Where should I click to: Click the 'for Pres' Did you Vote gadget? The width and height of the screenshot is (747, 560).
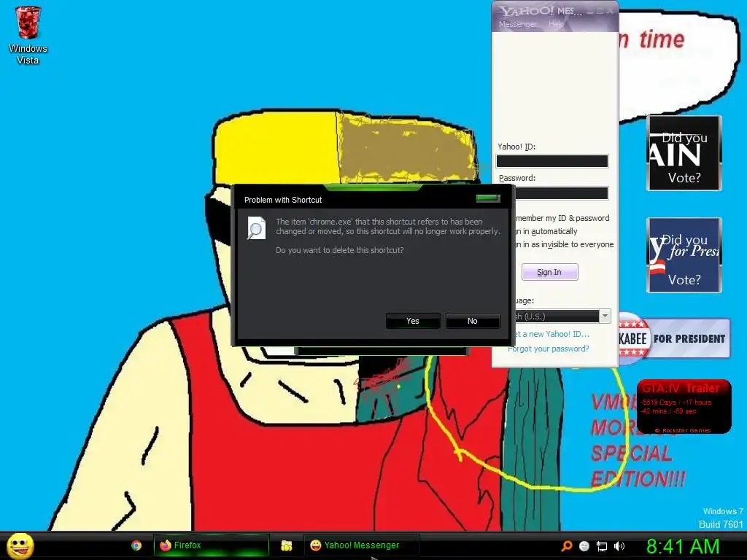click(x=684, y=254)
